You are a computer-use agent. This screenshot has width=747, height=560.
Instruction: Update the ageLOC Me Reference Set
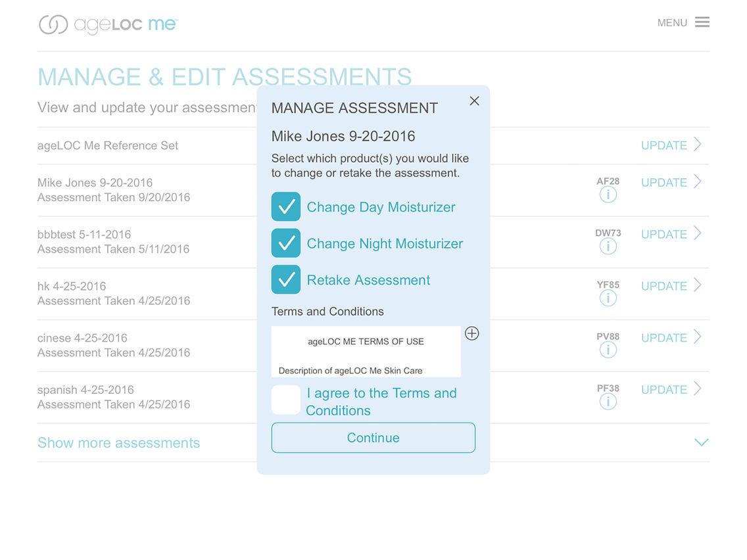[671, 145]
